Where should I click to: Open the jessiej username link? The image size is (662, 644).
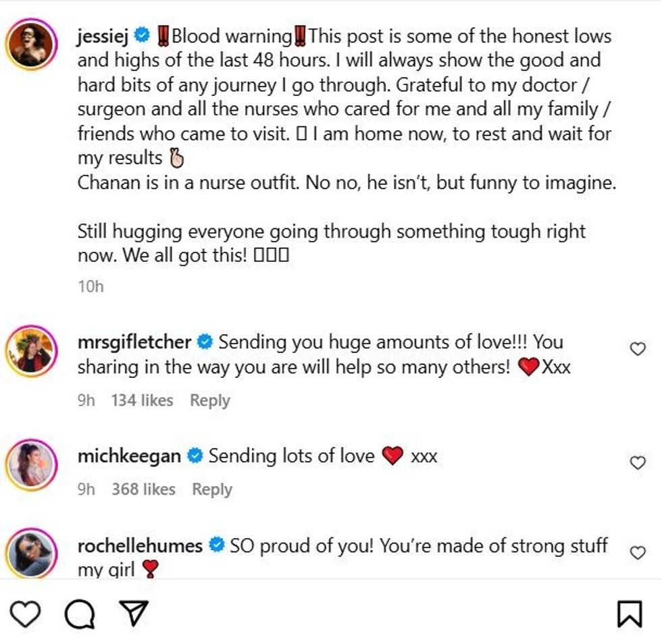click(103, 35)
